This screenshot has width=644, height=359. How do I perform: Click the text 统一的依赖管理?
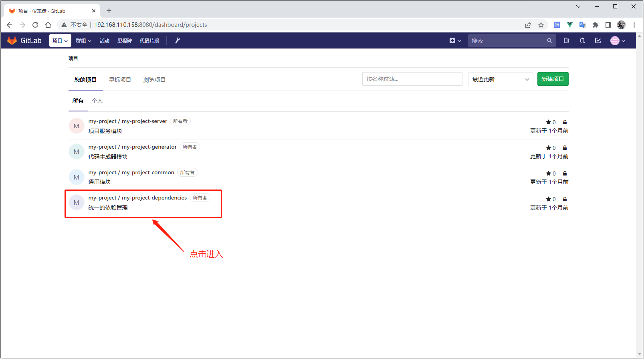pos(108,208)
